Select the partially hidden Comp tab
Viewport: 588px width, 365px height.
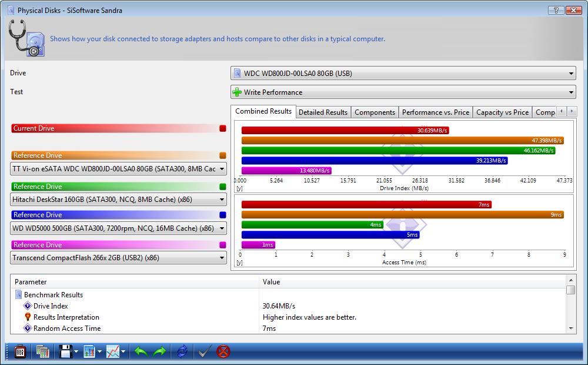click(544, 112)
